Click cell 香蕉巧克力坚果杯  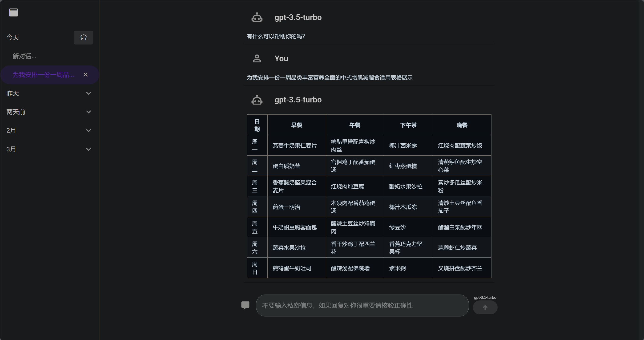408,247
